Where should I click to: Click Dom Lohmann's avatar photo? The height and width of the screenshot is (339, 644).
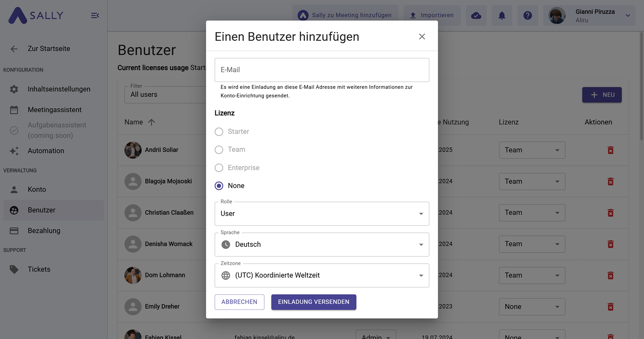(x=133, y=275)
